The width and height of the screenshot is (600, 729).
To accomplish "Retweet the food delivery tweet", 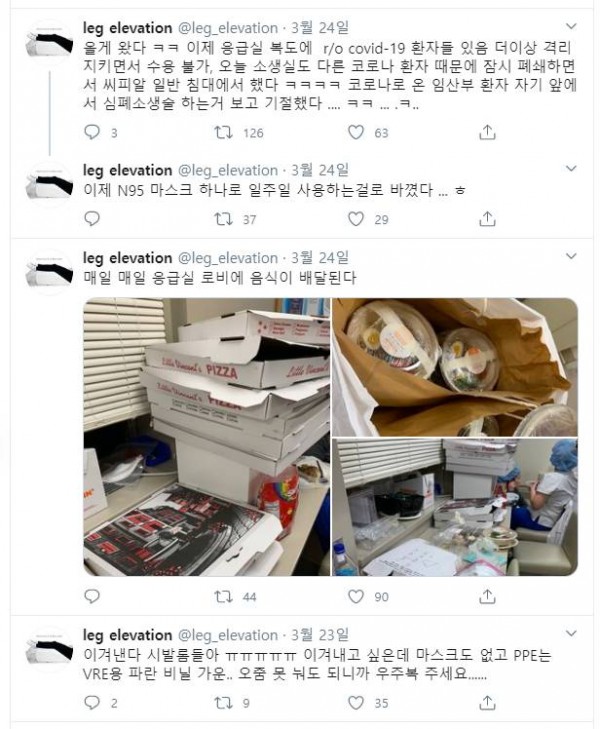I will [x=224, y=596].
